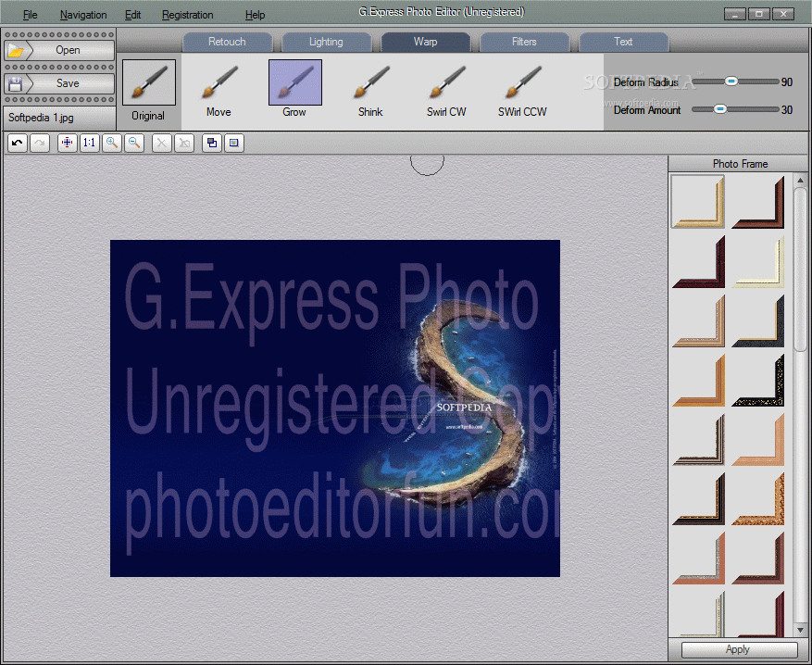This screenshot has height=665, width=812.
Task: Switch to the Filters tab
Action: coord(524,42)
